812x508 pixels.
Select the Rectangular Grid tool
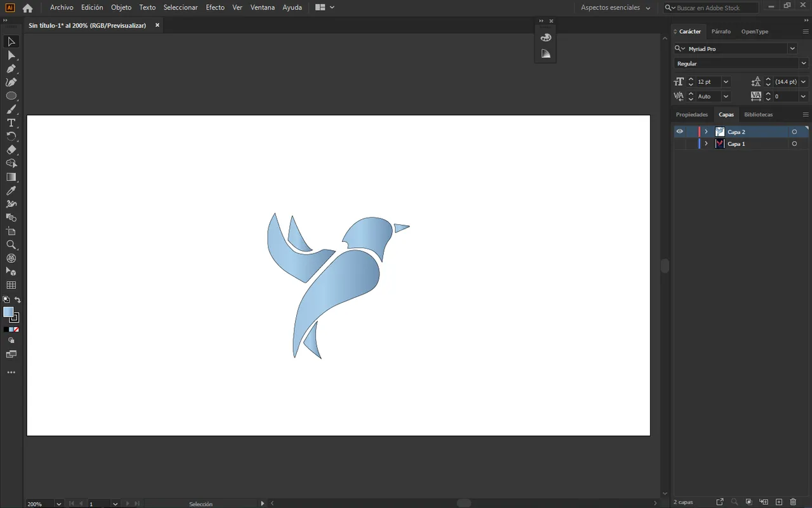pos(11,286)
